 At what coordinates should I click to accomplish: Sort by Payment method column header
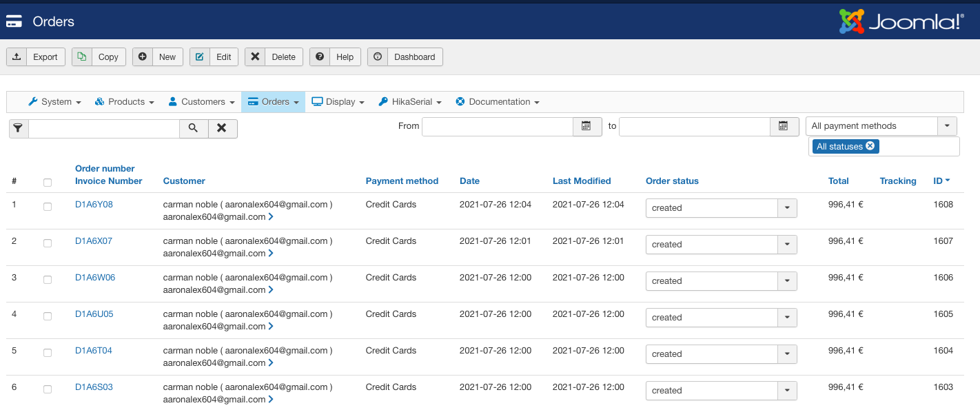[402, 181]
